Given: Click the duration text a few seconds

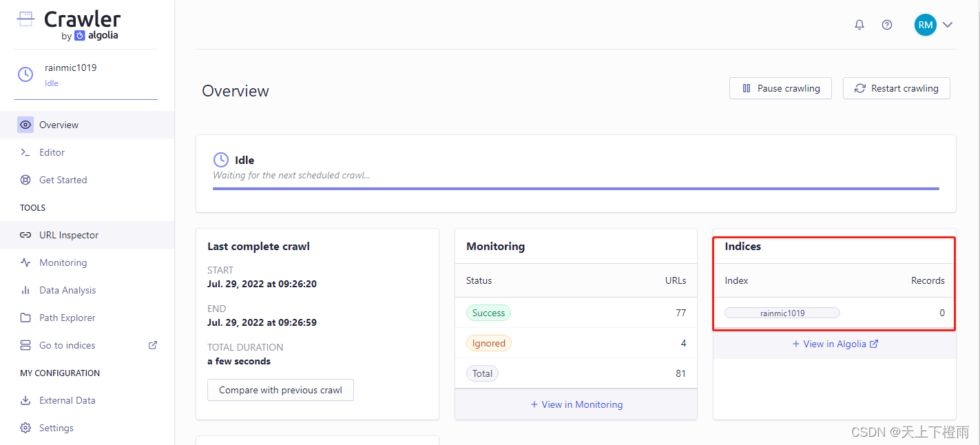Looking at the screenshot, I should 239,361.
